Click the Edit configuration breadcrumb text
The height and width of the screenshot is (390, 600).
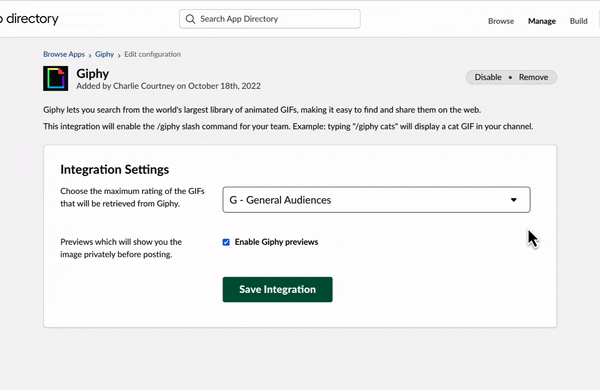click(x=152, y=54)
